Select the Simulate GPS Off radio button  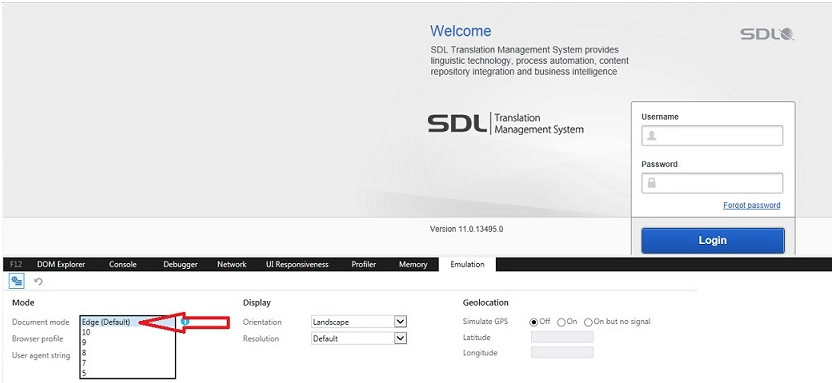[x=533, y=322]
